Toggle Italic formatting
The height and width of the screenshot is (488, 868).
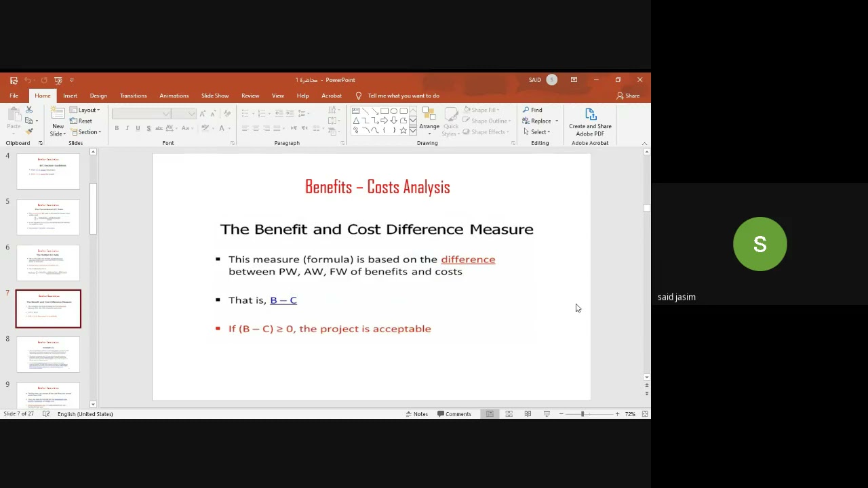coord(127,128)
